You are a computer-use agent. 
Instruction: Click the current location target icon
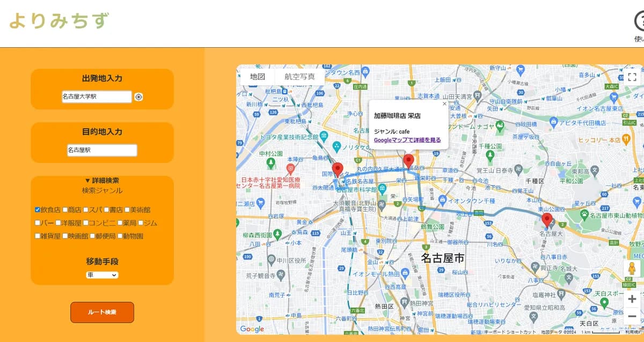click(x=139, y=97)
